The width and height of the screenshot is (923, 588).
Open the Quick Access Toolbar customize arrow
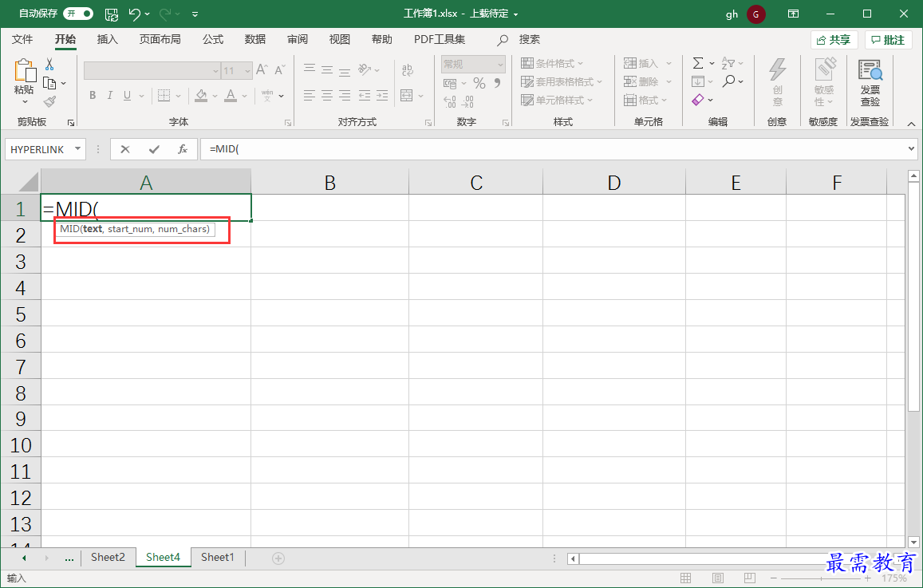click(195, 14)
